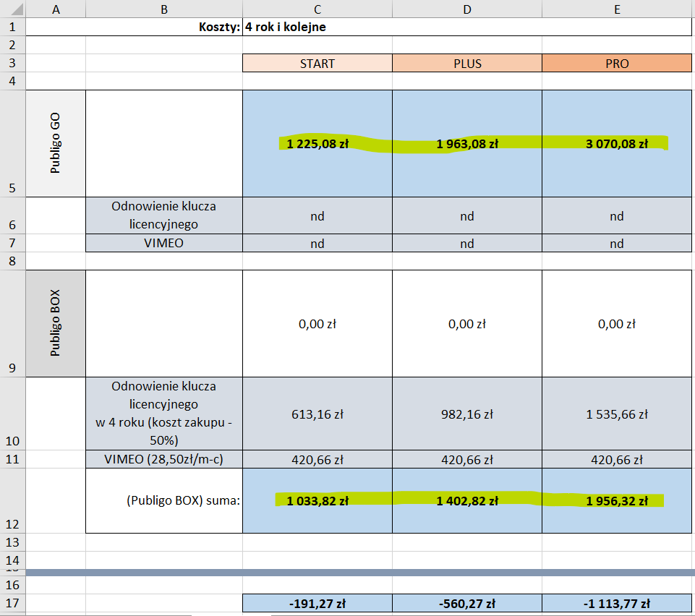
Task: Select the column C header
Action: click(x=317, y=9)
